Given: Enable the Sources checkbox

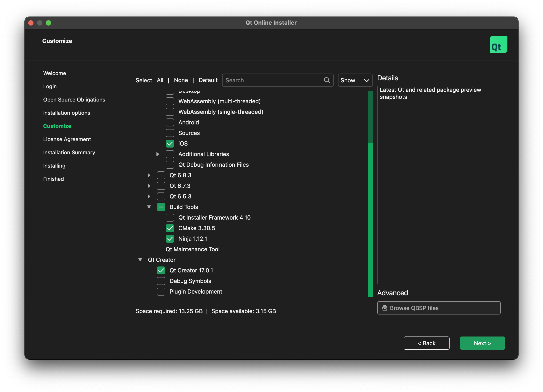Looking at the screenshot, I should point(170,133).
